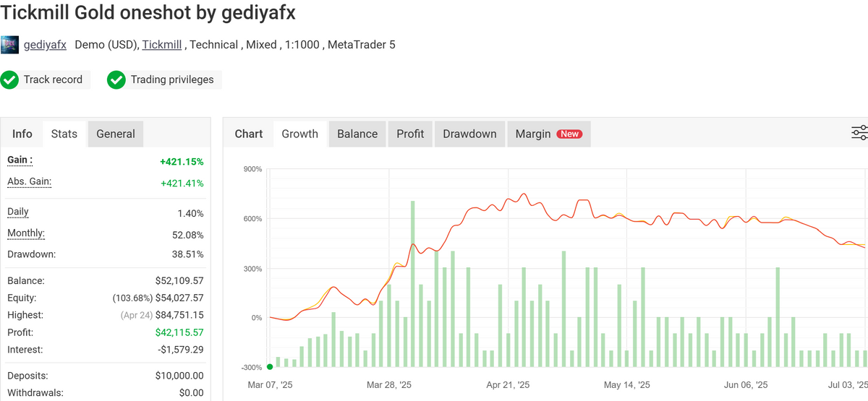Select the Growth chart tab
The height and width of the screenshot is (401, 868).
click(x=299, y=134)
